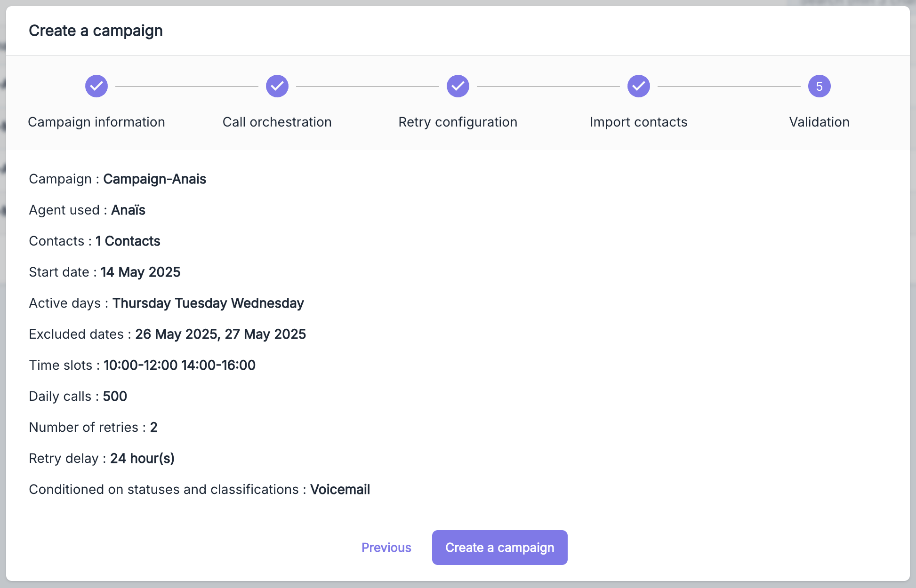This screenshot has width=916, height=588.
Task: Click the Call orchestration step checkmark icon
Action: pyautogui.click(x=277, y=86)
